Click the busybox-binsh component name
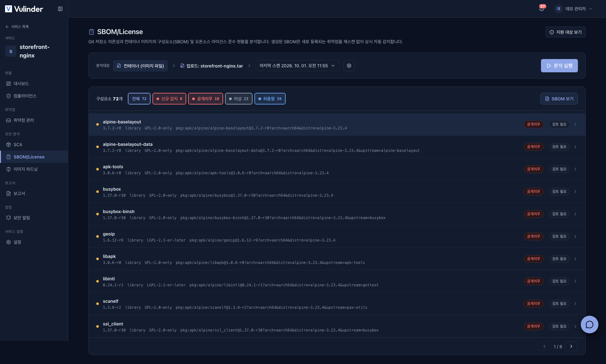Screen dimensions: 606x364 pos(119,212)
